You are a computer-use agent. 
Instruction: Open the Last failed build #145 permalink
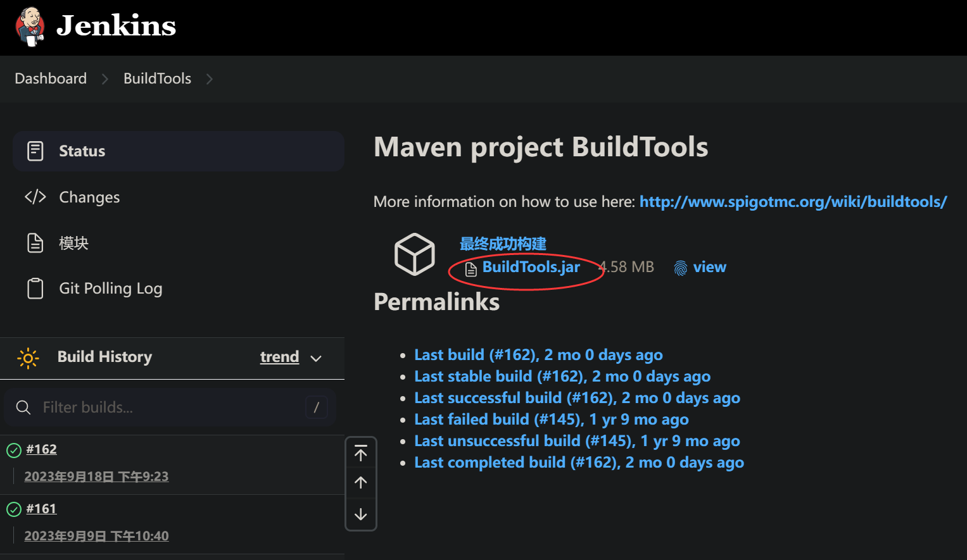(552, 420)
